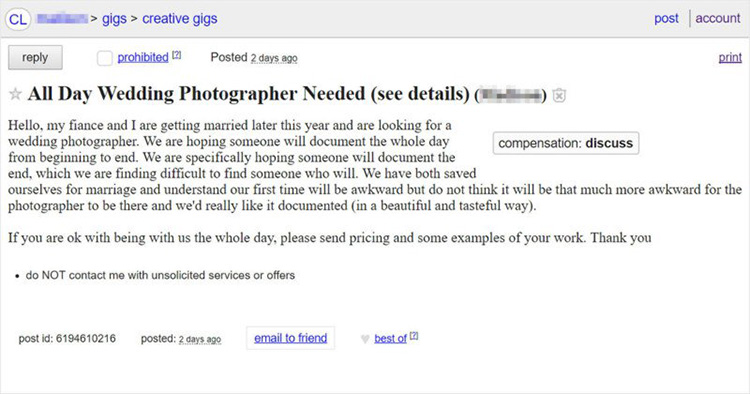Click the posting title heading
This screenshot has width=750, height=394.
coord(249,94)
